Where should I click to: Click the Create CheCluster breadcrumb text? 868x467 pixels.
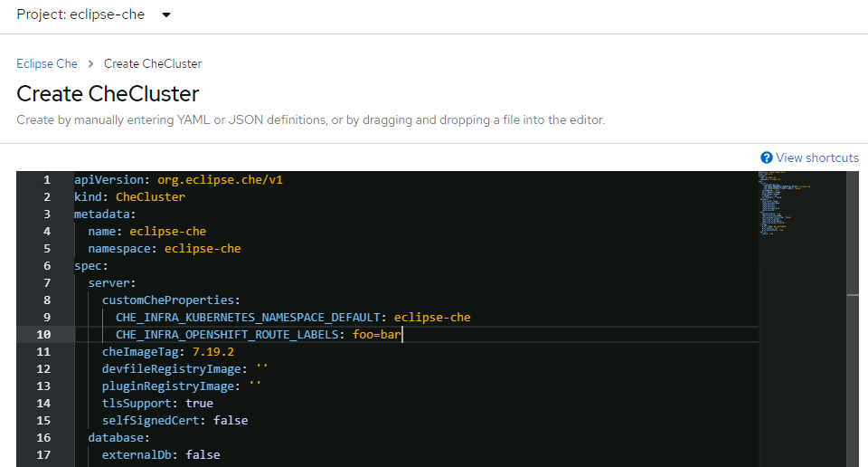pos(153,63)
